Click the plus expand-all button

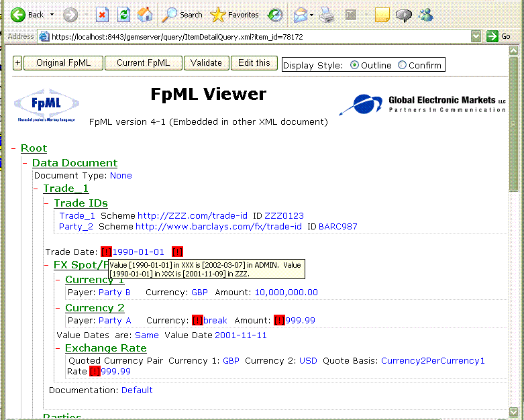tap(17, 63)
